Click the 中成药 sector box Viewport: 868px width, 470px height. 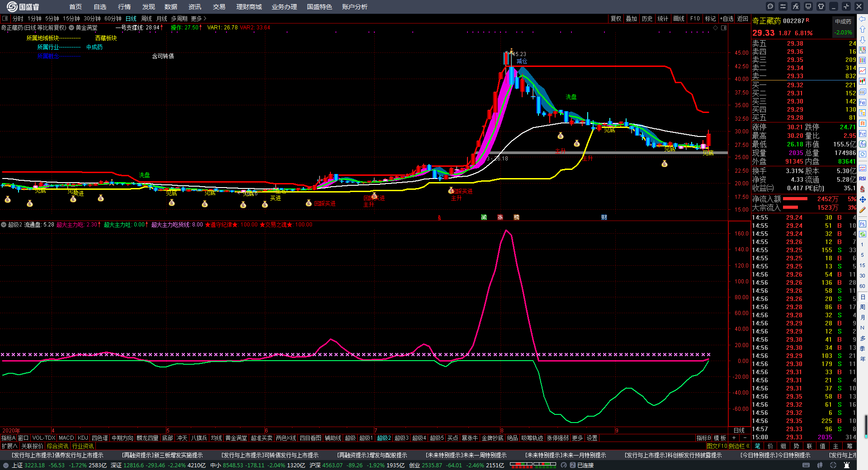click(843, 22)
